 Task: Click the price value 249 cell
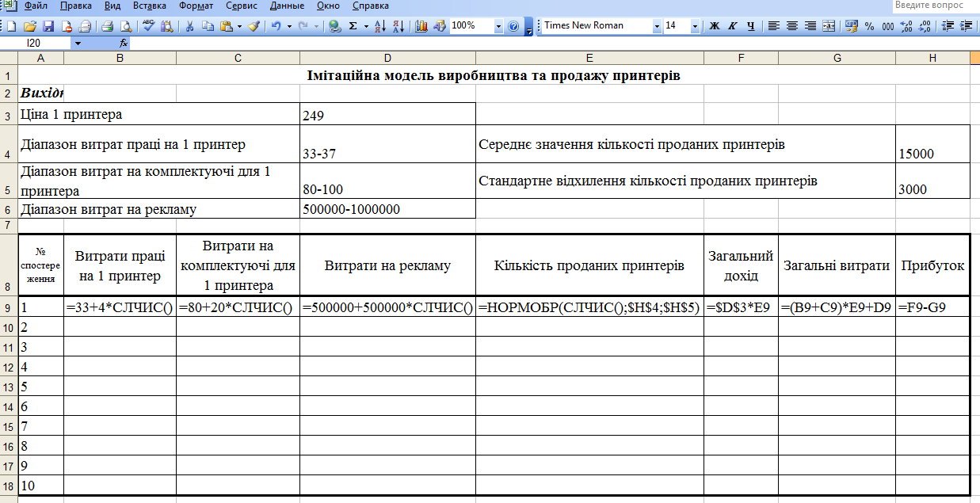[x=387, y=113]
